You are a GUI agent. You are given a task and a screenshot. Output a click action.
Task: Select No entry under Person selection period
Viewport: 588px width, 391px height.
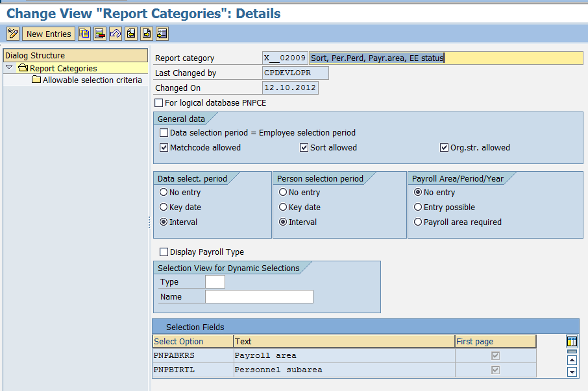tap(283, 192)
